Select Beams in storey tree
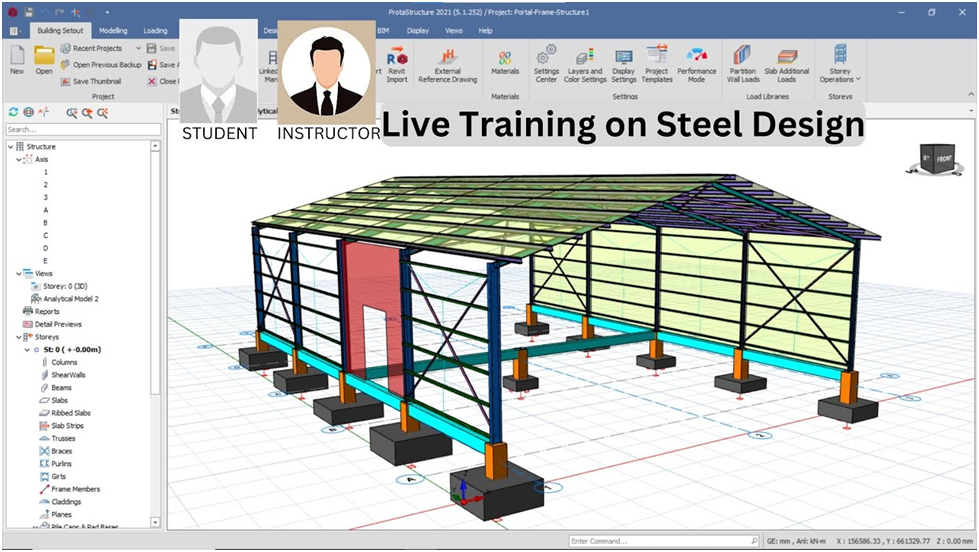The height and width of the screenshot is (552, 979). (x=61, y=388)
